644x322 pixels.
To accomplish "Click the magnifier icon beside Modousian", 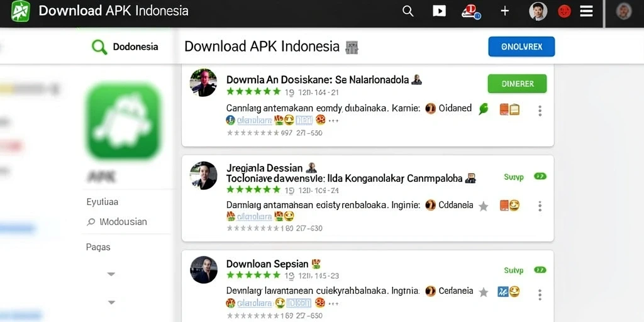I will [x=91, y=222].
